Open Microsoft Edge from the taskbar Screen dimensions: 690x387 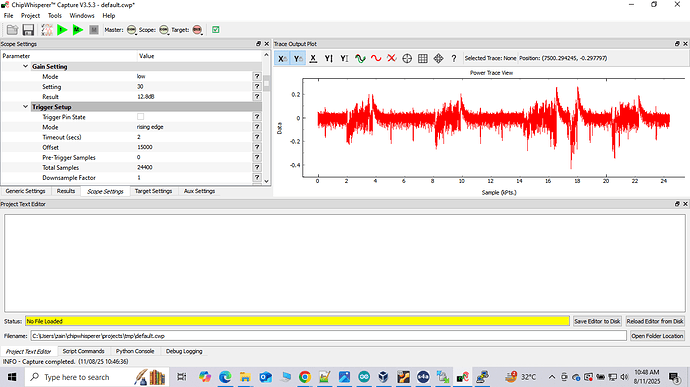[x=225, y=377]
